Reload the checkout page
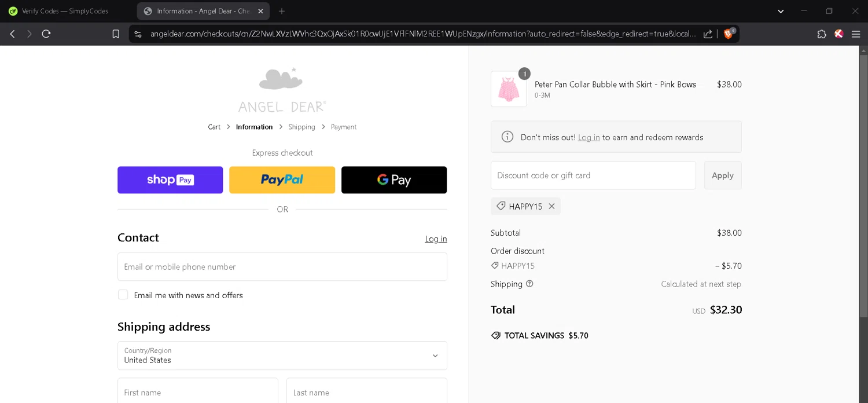Screen dimensions: 868x403 pyautogui.click(x=46, y=34)
